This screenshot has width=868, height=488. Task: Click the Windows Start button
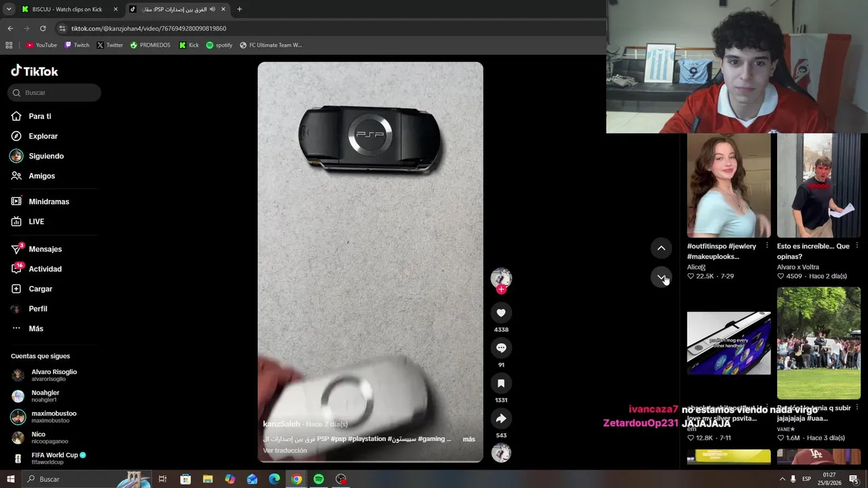(x=10, y=479)
